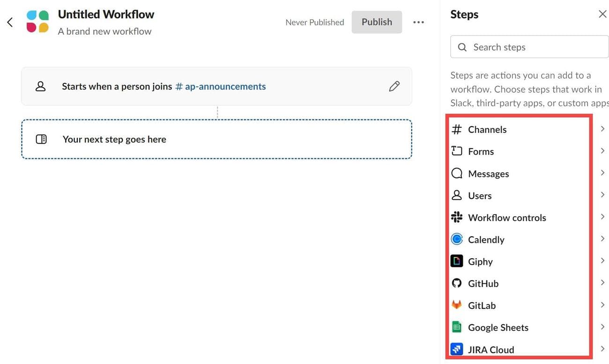Click the Workflow controls Slack icon
The image size is (609, 364).
[456, 217]
